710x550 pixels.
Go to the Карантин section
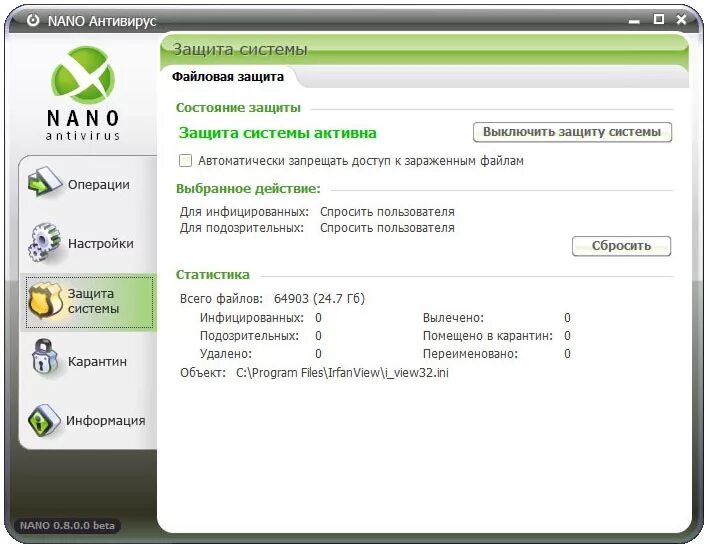tap(97, 362)
